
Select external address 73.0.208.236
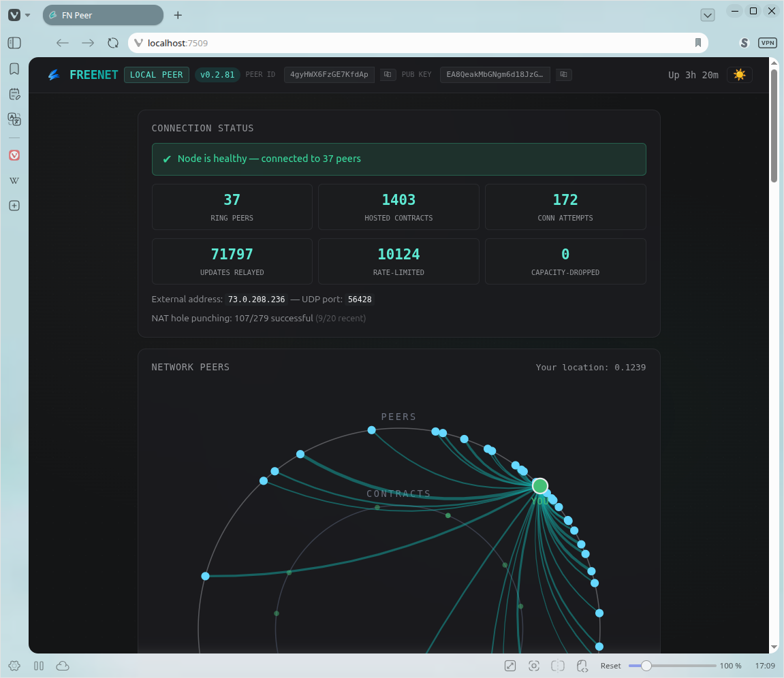(x=257, y=300)
